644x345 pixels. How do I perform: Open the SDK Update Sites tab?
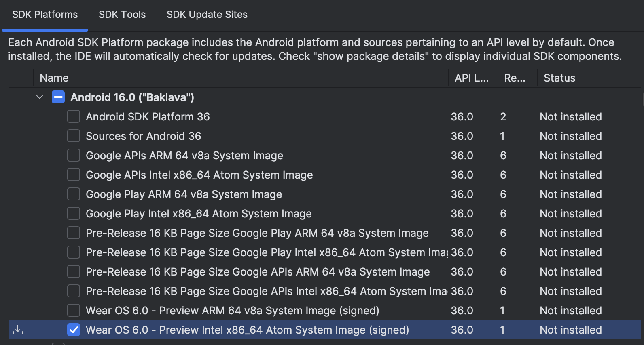coord(207,15)
